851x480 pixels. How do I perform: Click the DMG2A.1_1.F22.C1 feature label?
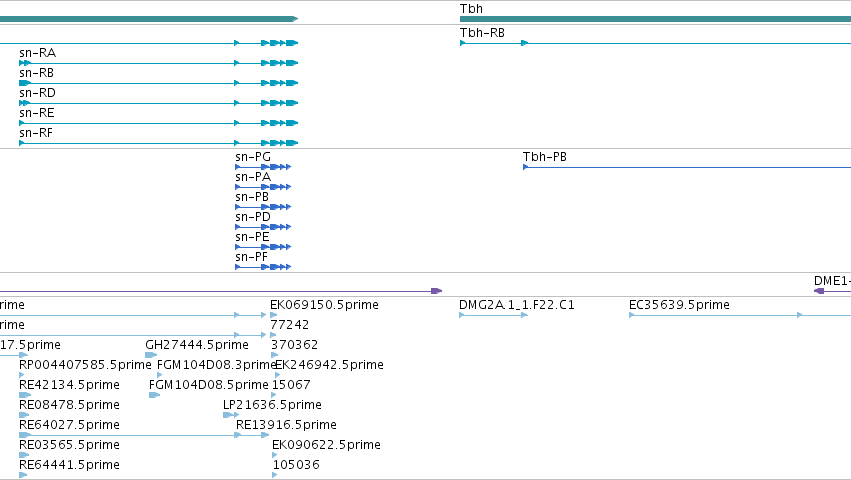coord(517,305)
